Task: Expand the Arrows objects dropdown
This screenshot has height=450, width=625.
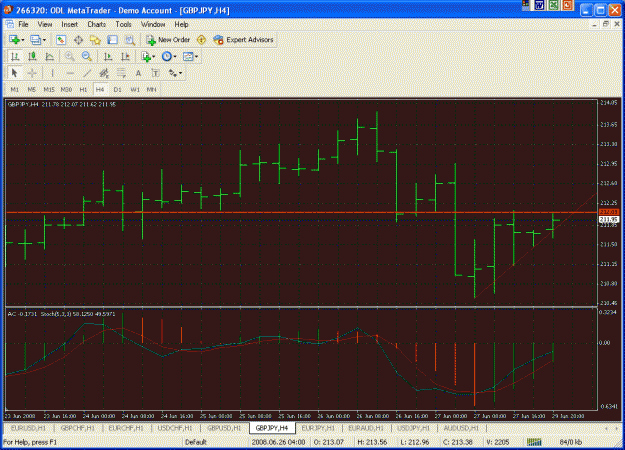Action: pos(180,73)
